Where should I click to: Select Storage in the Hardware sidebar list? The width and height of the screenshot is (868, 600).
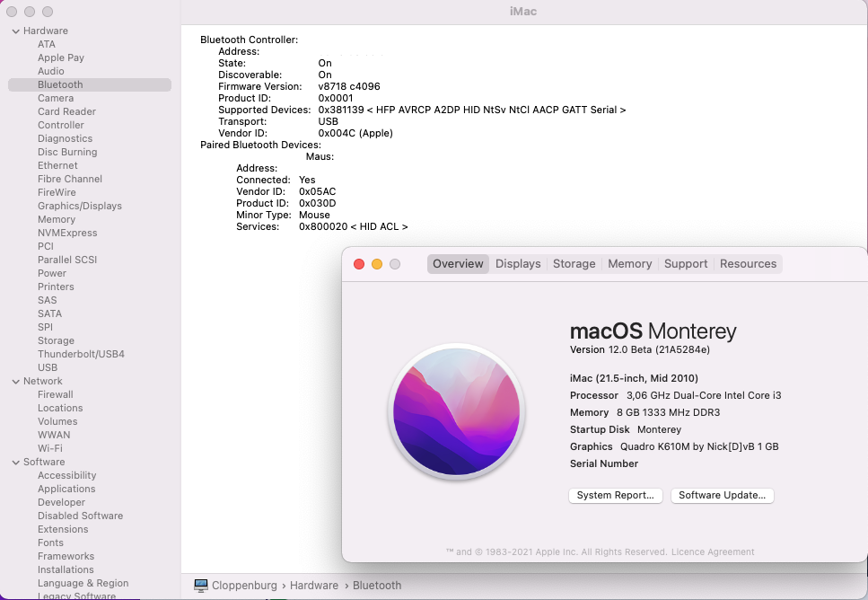pos(56,340)
